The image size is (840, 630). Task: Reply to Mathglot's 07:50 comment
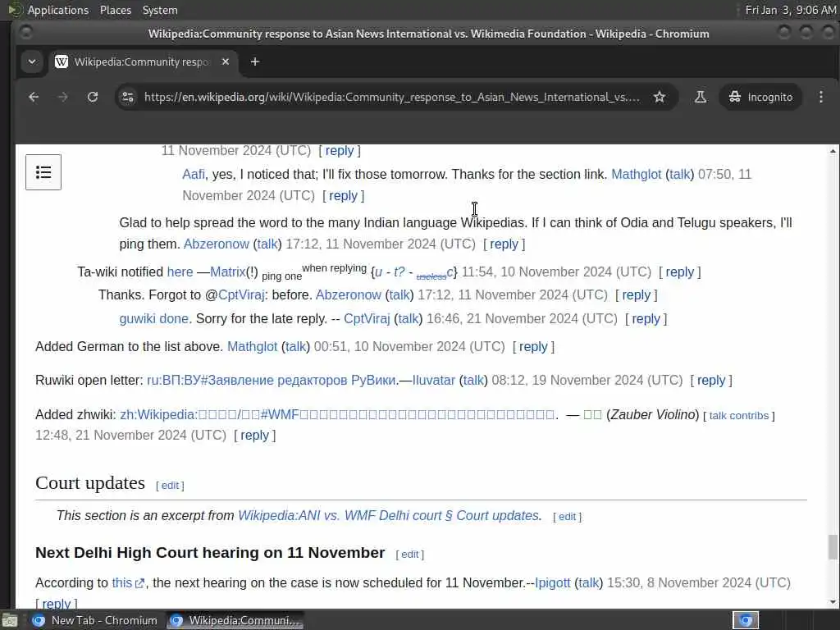pos(343,195)
